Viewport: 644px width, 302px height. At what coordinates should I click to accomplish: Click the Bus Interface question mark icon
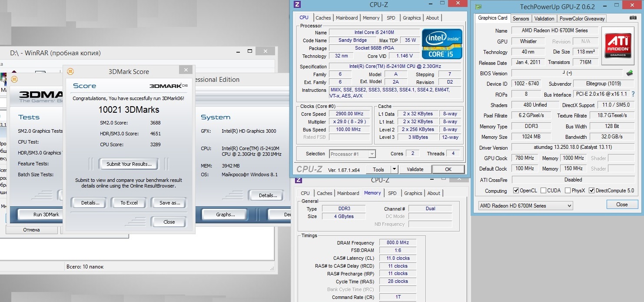point(633,94)
